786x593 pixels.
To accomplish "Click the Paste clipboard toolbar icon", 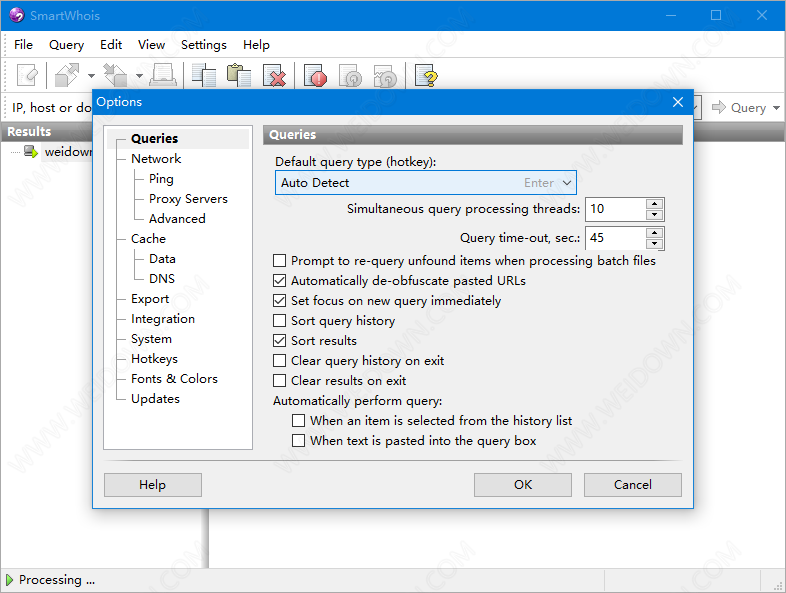I will pos(239,75).
